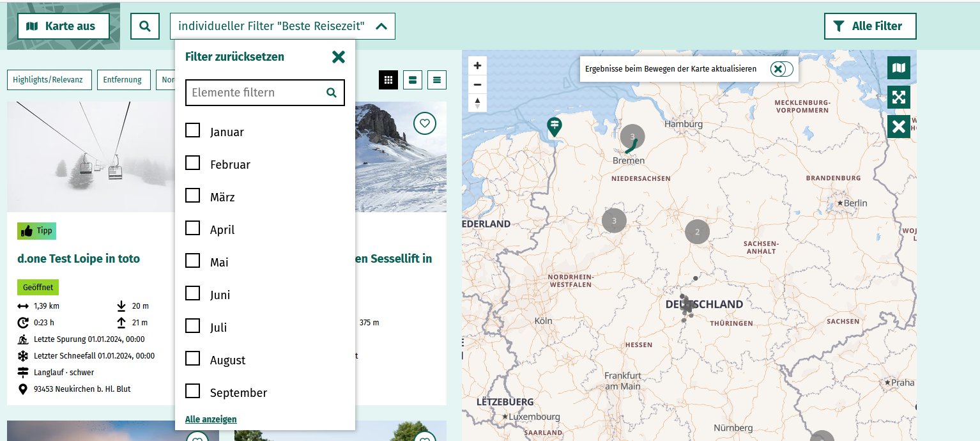
Task: Click Letzte Spurung 01.01.2024 text
Action: [89, 339]
